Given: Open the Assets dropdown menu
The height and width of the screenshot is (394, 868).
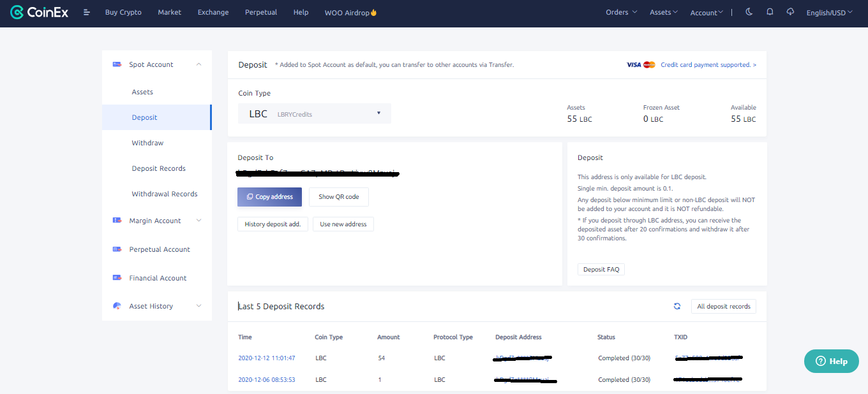Looking at the screenshot, I should (664, 12).
